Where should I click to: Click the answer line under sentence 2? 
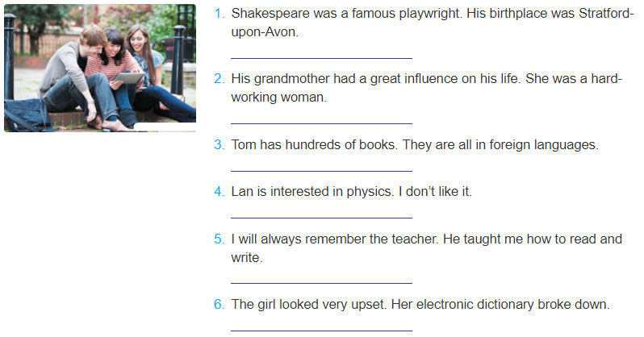321,123
